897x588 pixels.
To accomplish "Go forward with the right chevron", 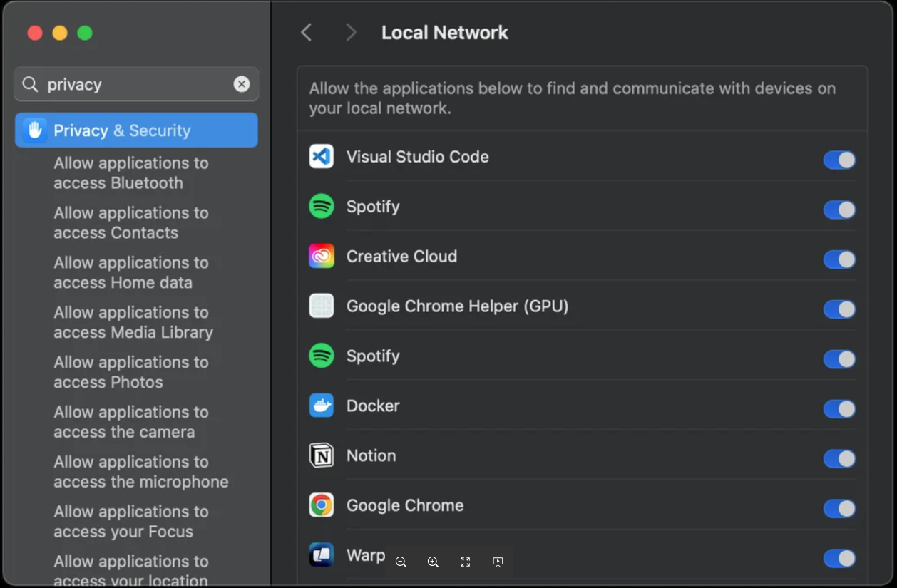I will pos(351,33).
